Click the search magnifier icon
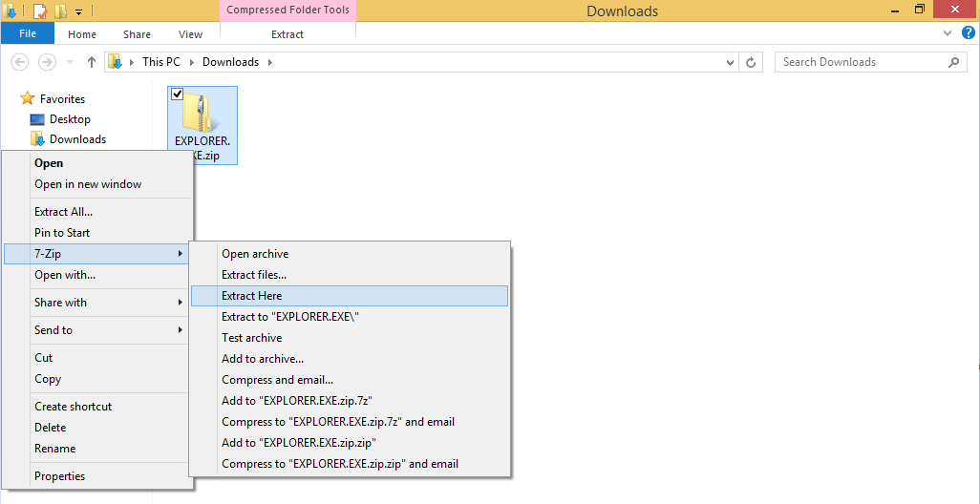980x504 pixels. [953, 62]
